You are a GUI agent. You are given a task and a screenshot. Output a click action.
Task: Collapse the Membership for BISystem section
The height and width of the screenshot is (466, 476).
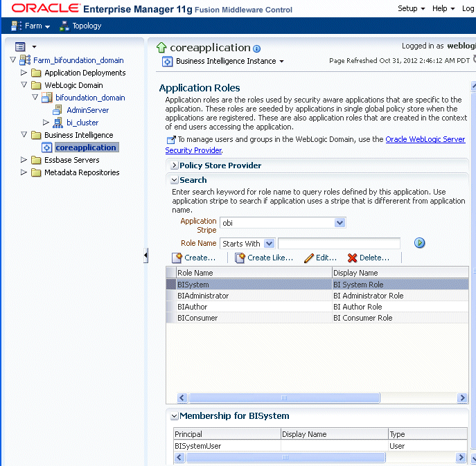(174, 416)
